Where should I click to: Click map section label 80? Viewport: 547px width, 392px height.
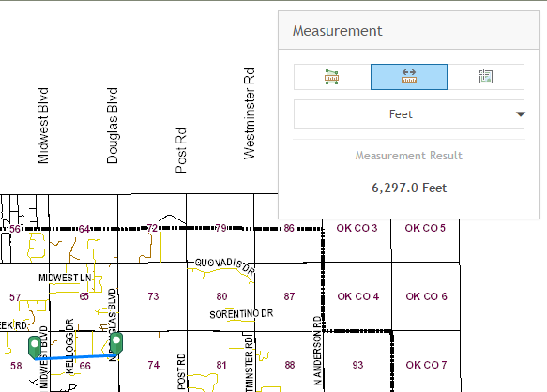pyautogui.click(x=221, y=296)
